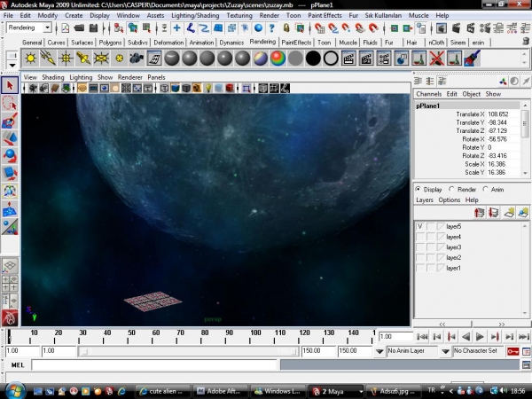
Task: Open the 3D paint brush shelf tool
Action: pyautogui.click(x=472, y=59)
